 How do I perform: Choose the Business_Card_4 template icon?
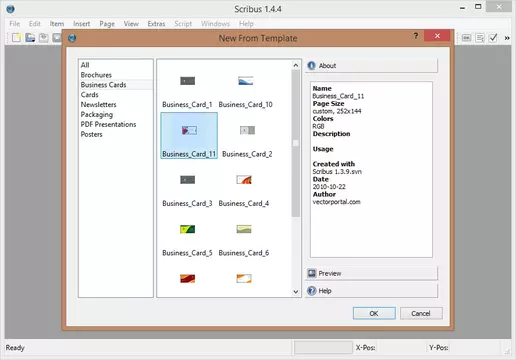tap(244, 180)
